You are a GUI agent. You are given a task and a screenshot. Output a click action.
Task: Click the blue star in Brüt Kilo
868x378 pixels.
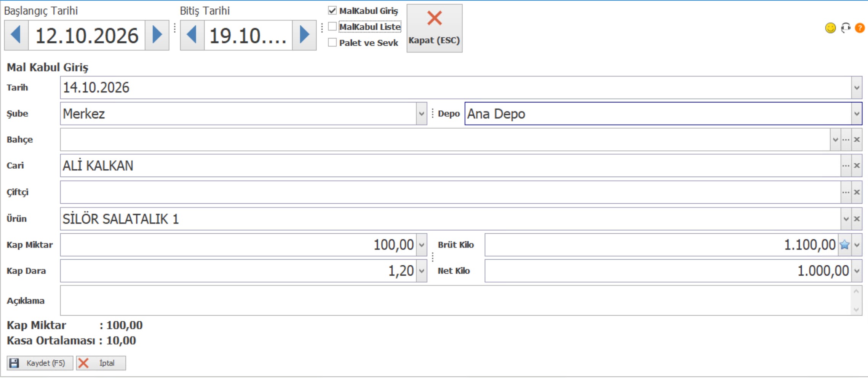coord(844,245)
